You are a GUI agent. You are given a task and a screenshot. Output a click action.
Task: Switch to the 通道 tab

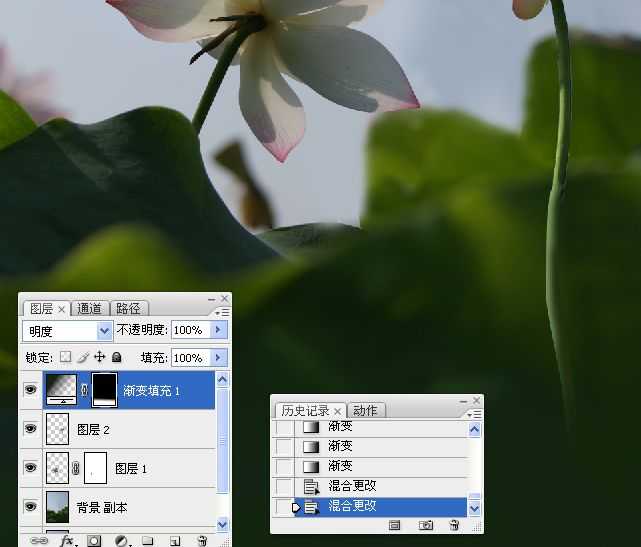click(90, 309)
